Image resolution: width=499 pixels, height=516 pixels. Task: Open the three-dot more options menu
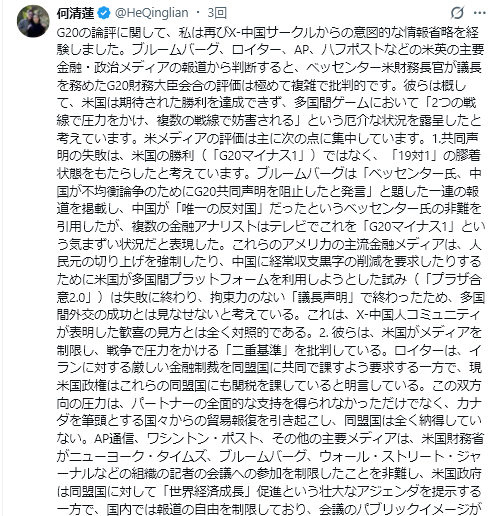click(x=480, y=13)
